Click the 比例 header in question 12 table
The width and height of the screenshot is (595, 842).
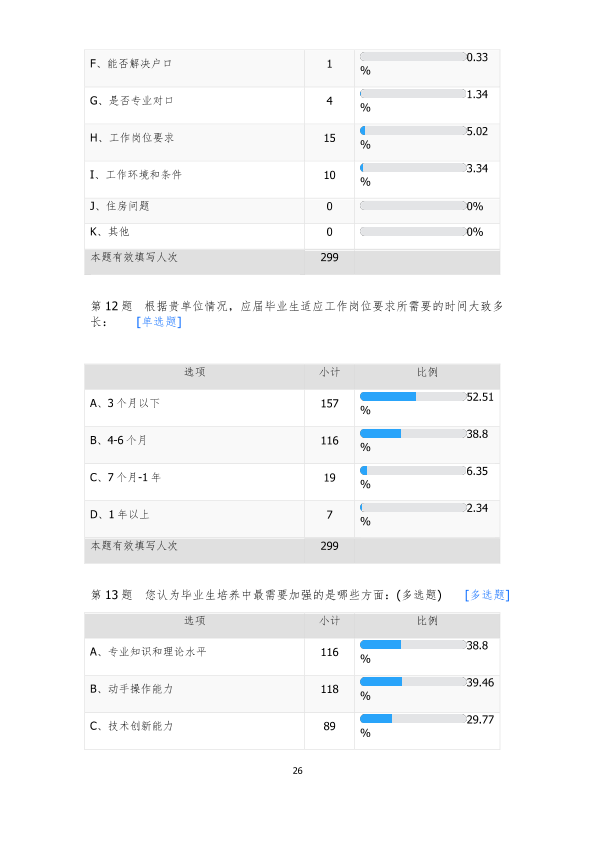point(427,372)
